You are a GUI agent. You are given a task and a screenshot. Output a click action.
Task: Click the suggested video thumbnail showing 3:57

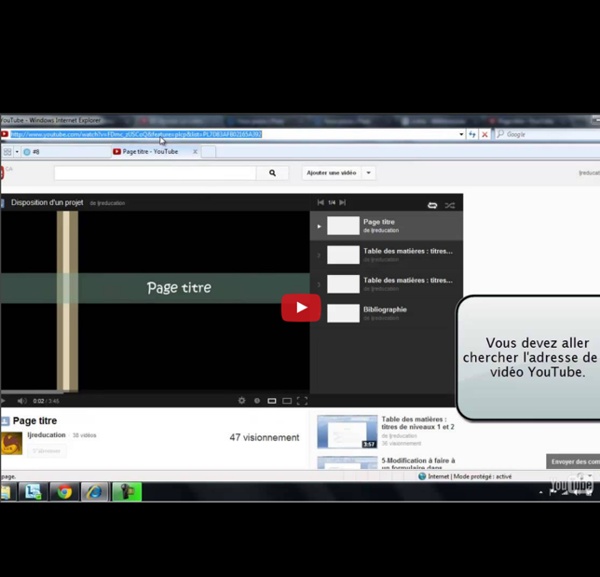347,432
